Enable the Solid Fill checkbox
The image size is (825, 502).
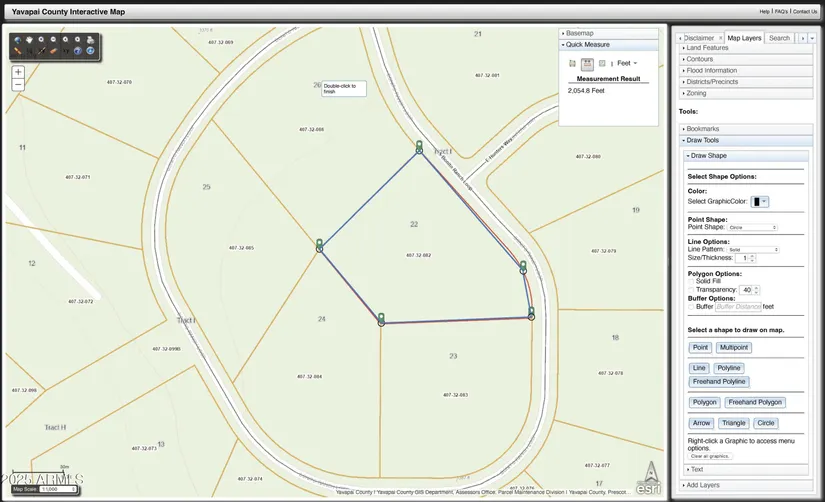tap(692, 281)
